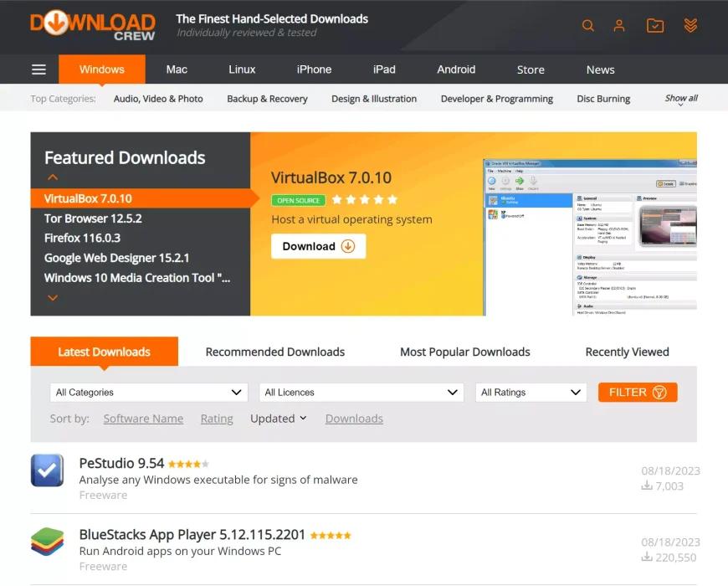Browse Design & Illustration category

click(374, 99)
